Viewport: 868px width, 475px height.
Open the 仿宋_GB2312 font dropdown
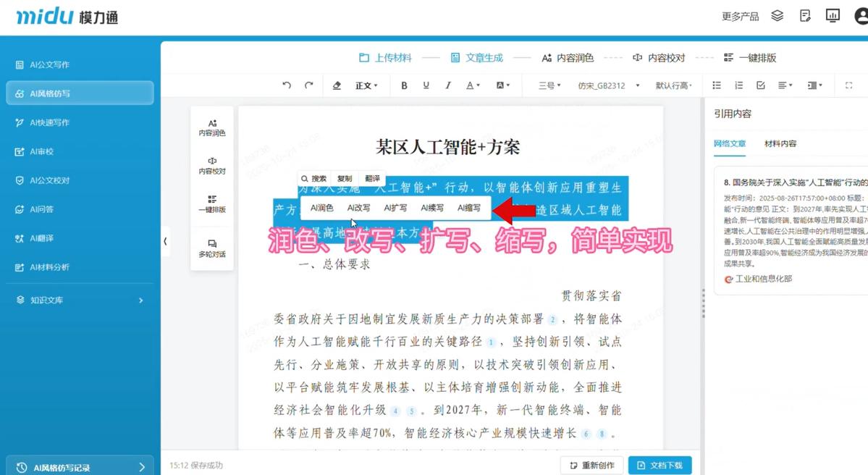pyautogui.click(x=608, y=85)
